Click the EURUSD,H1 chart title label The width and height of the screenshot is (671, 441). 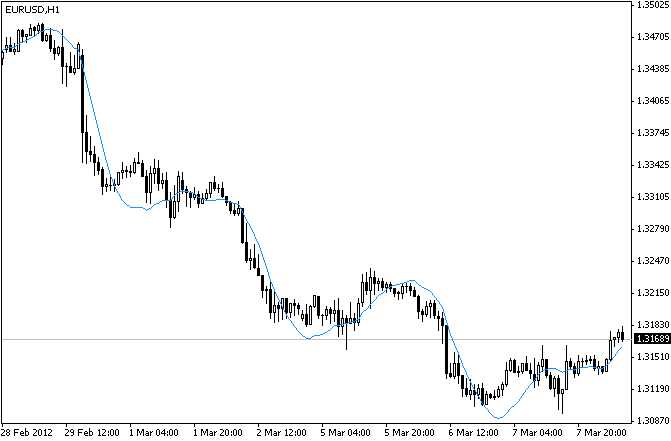tap(32, 9)
